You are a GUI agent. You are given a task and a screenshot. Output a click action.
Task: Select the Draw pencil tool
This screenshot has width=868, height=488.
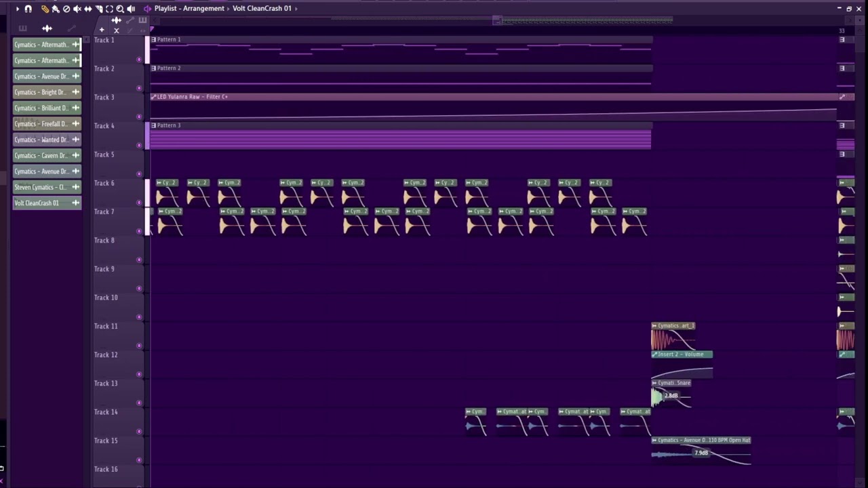coord(45,9)
